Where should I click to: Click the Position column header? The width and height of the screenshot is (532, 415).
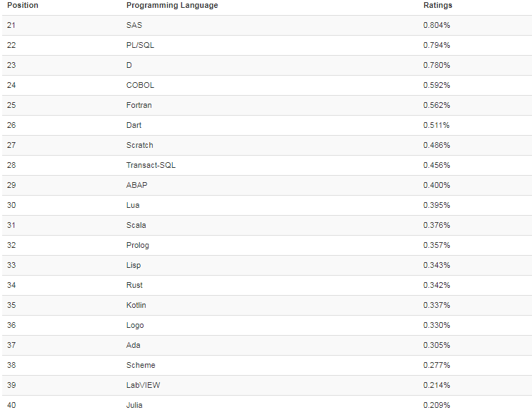click(x=23, y=6)
